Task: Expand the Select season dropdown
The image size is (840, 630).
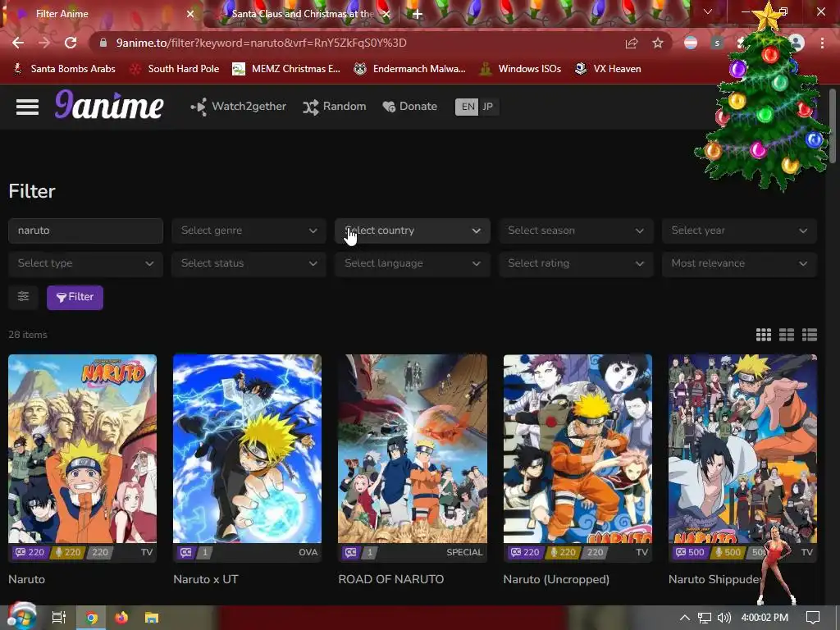Action: (576, 231)
